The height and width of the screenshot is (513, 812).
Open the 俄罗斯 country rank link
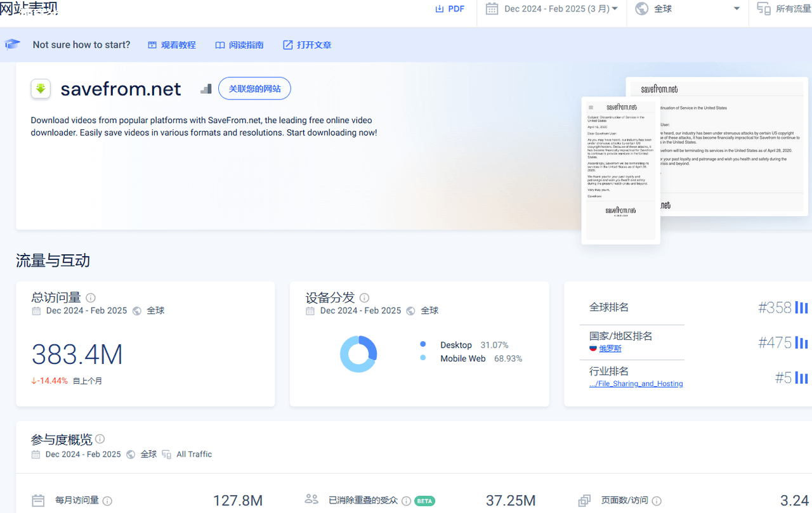(x=610, y=349)
